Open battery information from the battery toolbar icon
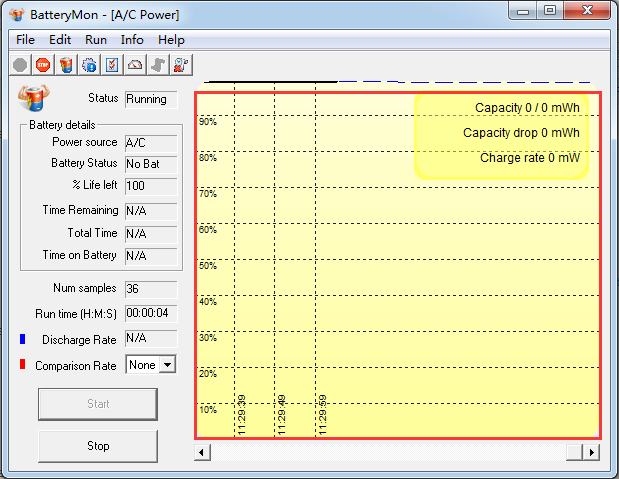Screen dimensions: 619x479 point(66,65)
